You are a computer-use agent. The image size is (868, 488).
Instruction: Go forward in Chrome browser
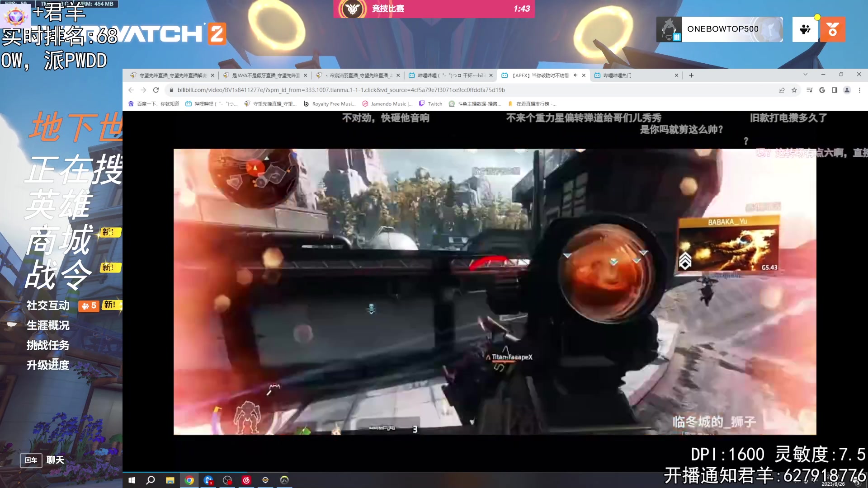[143, 90]
